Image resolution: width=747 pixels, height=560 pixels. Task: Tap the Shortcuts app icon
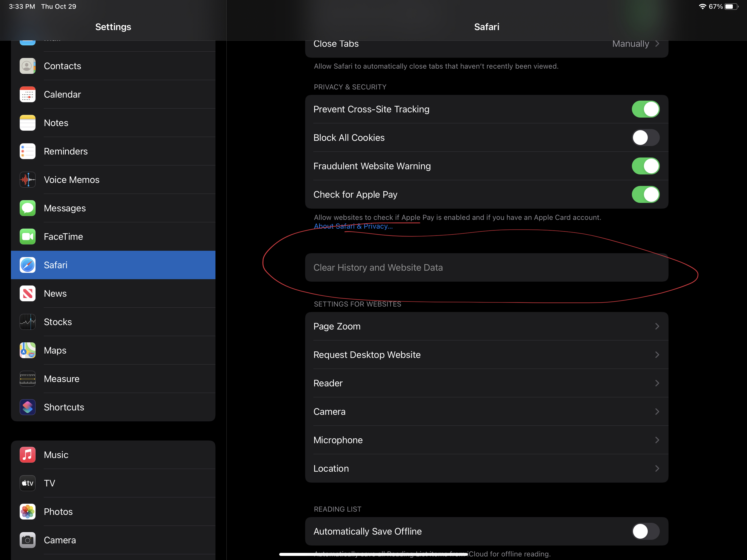[27, 407]
